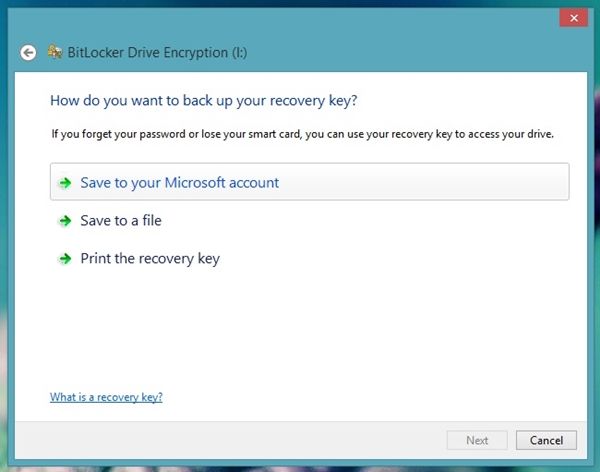The height and width of the screenshot is (472, 600).
Task: Choose Save to your Microsoft account
Action: 310,182
